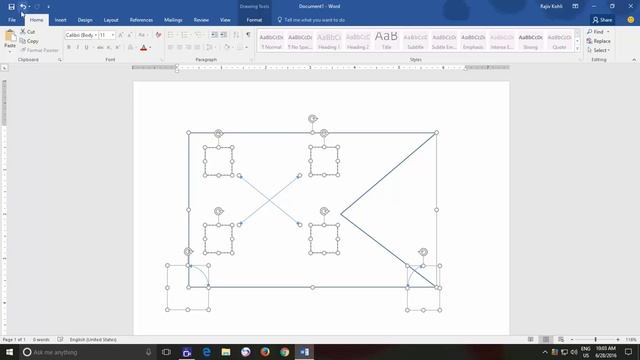Open File Explorer from the taskbar
This screenshot has width=640, height=360.
226,352
